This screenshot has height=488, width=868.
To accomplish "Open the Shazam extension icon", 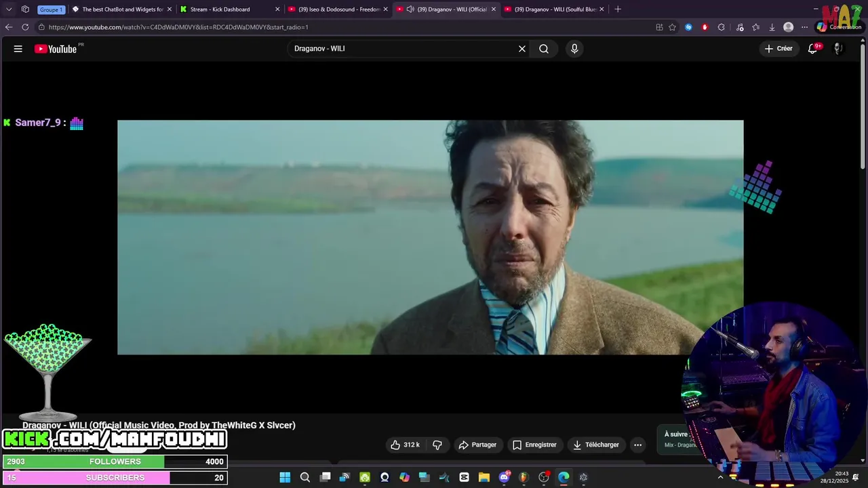I will pyautogui.click(x=689, y=27).
